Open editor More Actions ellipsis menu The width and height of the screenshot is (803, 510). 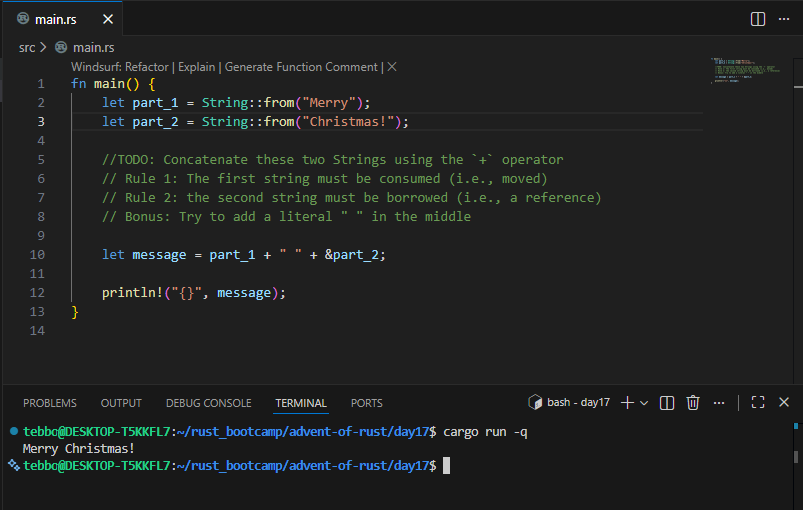[784, 19]
